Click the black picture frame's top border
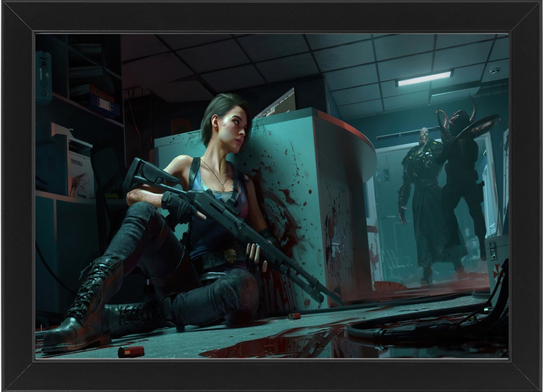 click(272, 16)
